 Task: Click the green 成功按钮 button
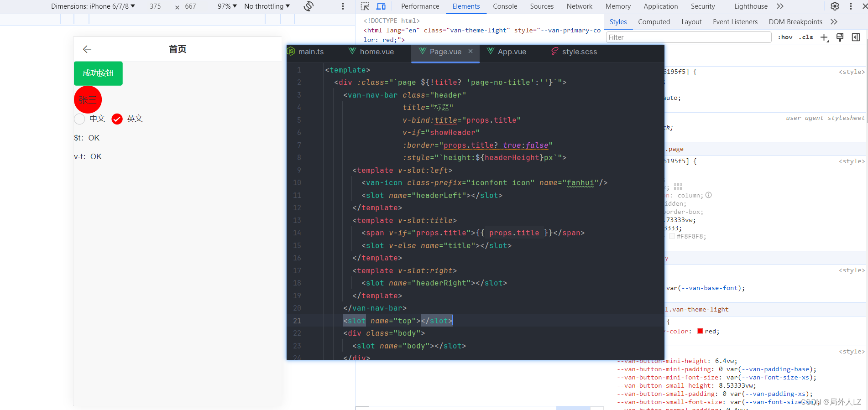coord(98,73)
